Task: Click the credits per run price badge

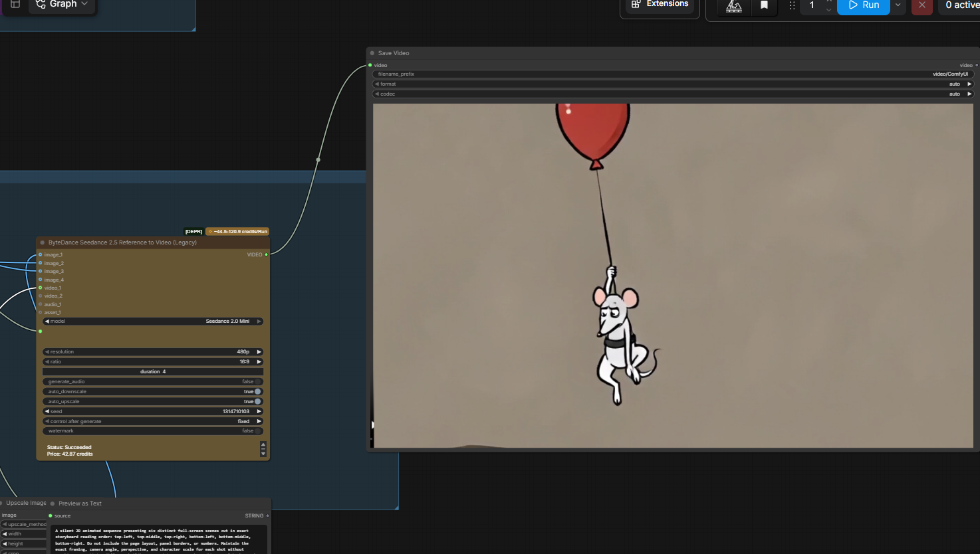Action: (x=237, y=232)
